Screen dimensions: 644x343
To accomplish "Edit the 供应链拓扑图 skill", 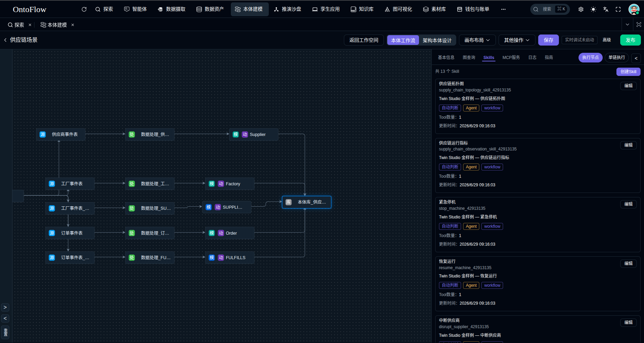I will coord(628,86).
